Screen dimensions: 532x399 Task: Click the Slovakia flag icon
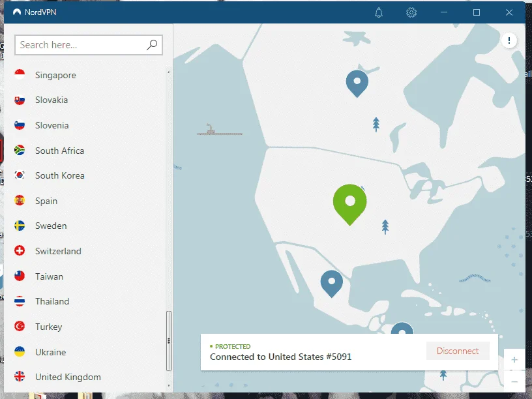pyautogui.click(x=20, y=100)
